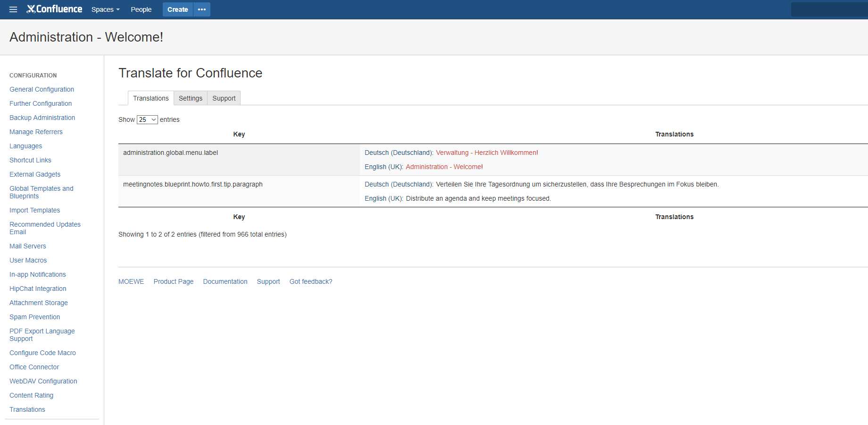
Task: Open PDF Export Language Support
Action: [x=42, y=335]
